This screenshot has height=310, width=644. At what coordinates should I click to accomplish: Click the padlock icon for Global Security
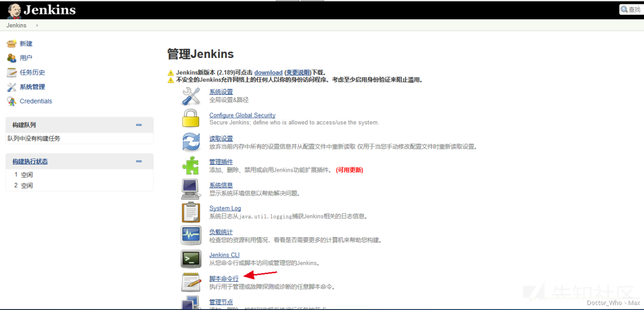[191, 119]
